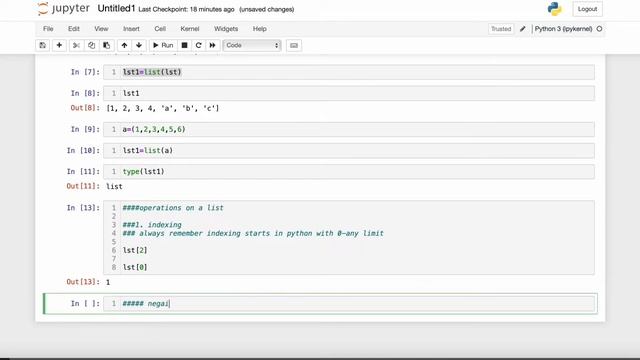Select the empty In [ ] prompt label
The height and width of the screenshot is (360, 640).
[x=85, y=304]
